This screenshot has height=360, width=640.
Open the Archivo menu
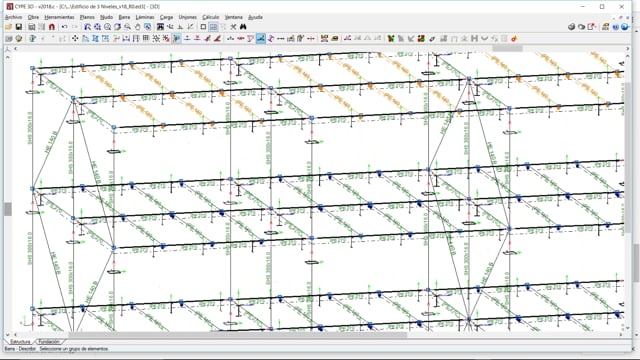[13, 17]
